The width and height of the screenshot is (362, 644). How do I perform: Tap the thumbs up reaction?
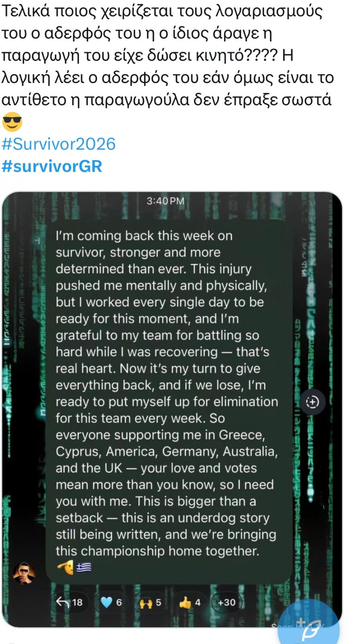click(x=185, y=603)
